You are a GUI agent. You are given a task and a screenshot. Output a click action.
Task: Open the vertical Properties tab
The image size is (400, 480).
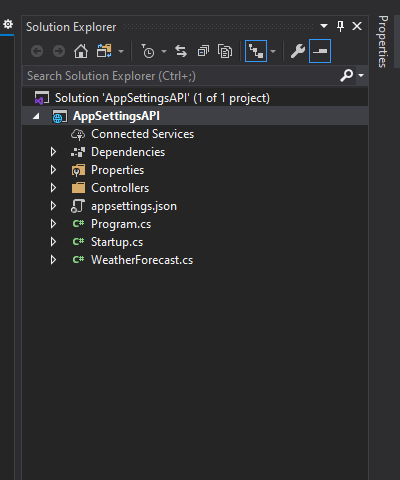383,41
